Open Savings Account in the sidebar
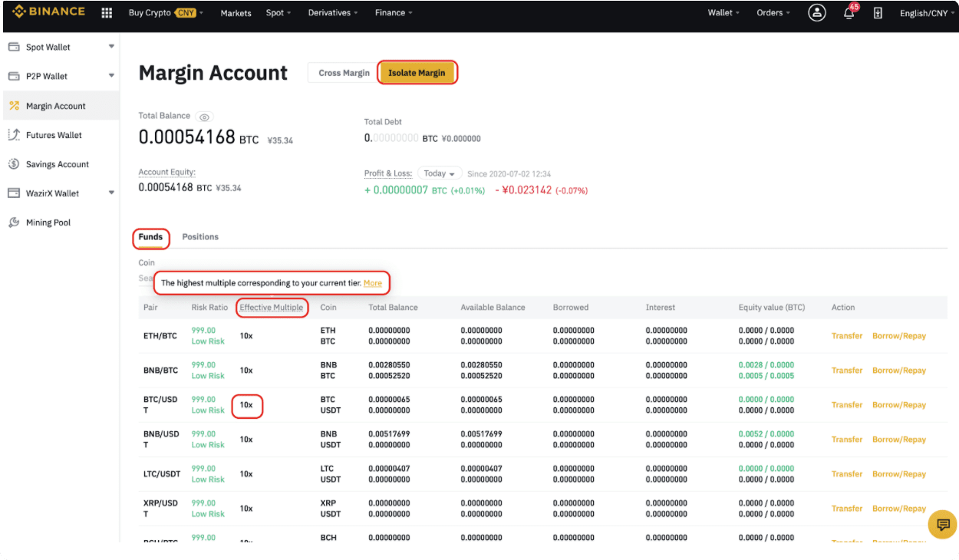This screenshot has height=560, width=959. tap(60, 164)
